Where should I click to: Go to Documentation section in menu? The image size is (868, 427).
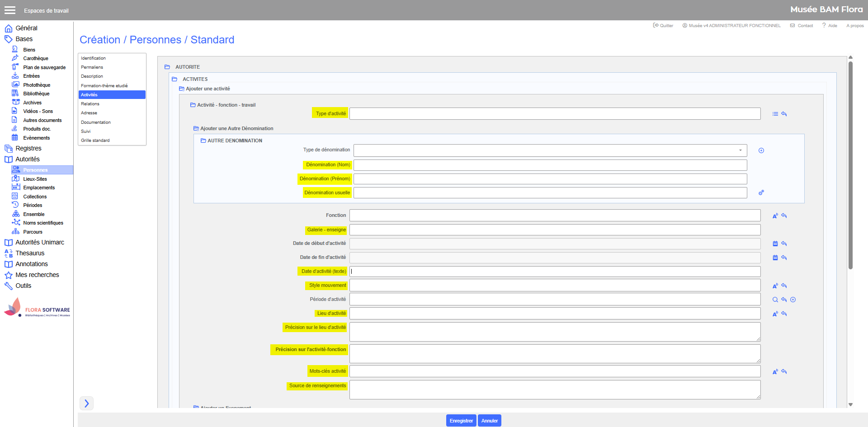coord(95,122)
